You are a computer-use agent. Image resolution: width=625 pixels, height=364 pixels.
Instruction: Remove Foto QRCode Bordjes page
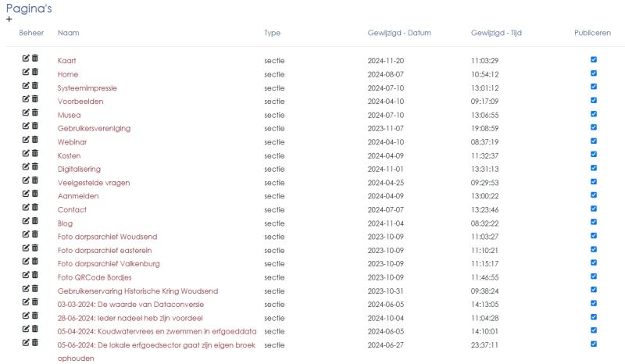point(35,275)
